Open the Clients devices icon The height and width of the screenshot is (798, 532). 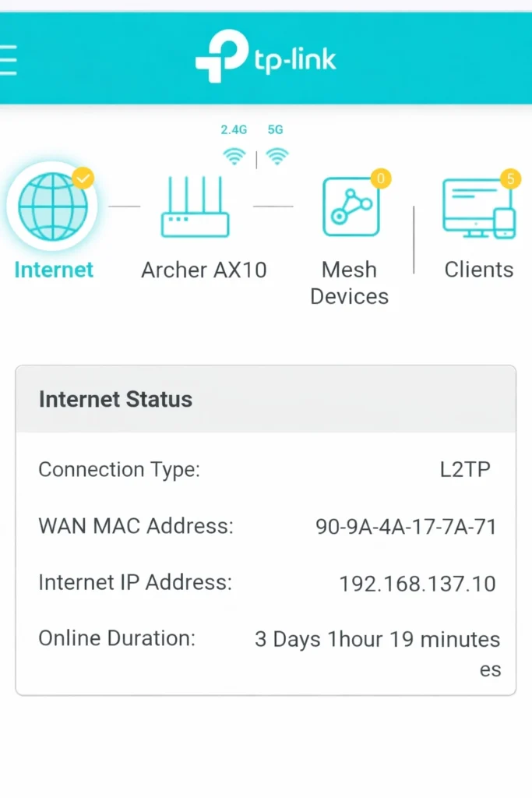pyautogui.click(x=477, y=209)
